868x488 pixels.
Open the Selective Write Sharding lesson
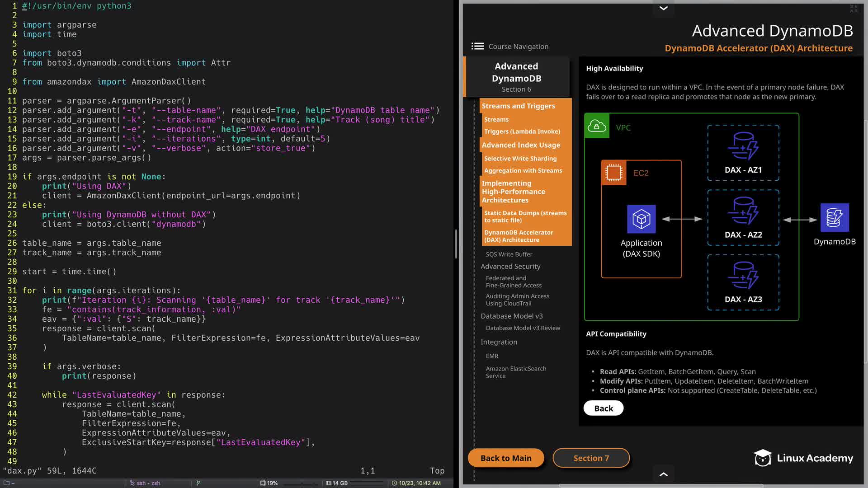point(520,159)
